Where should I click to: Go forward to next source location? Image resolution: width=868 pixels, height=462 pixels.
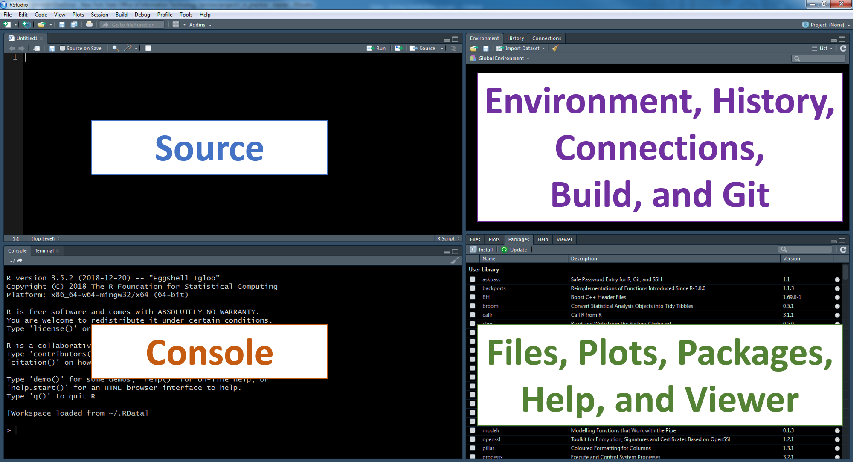pos(21,49)
